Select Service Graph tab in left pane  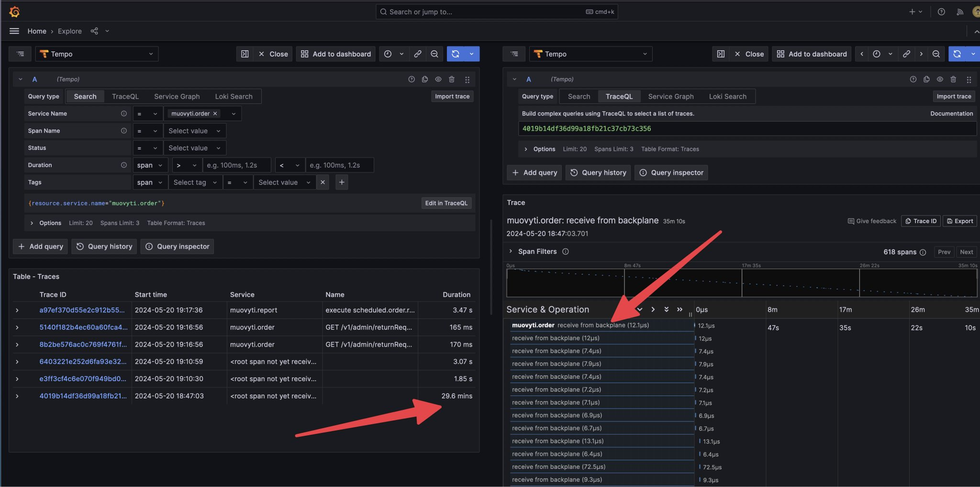point(177,97)
